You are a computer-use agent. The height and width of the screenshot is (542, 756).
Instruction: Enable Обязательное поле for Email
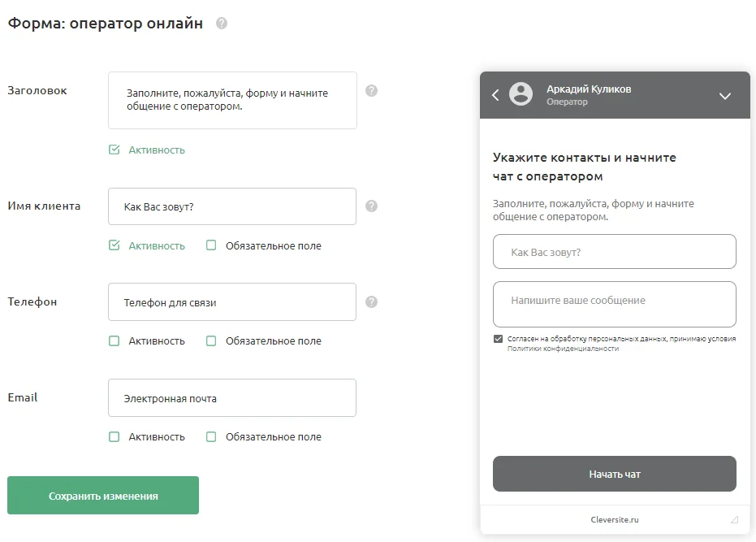click(x=211, y=436)
